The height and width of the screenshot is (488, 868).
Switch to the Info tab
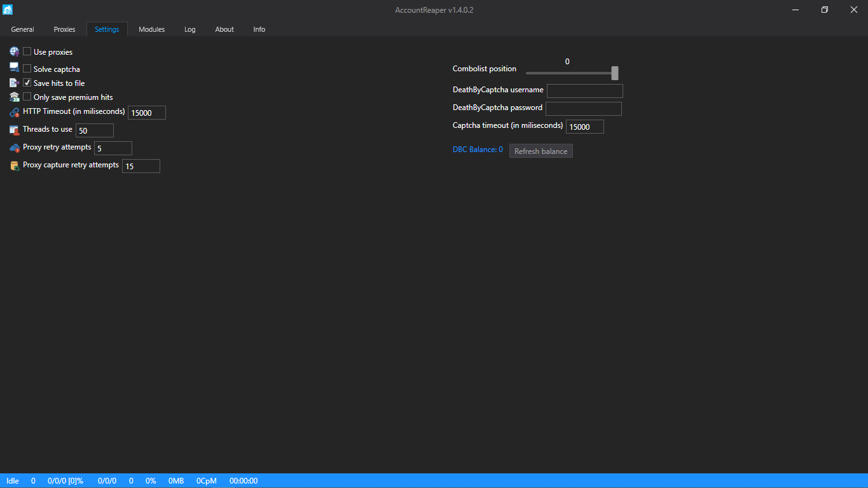(x=259, y=29)
